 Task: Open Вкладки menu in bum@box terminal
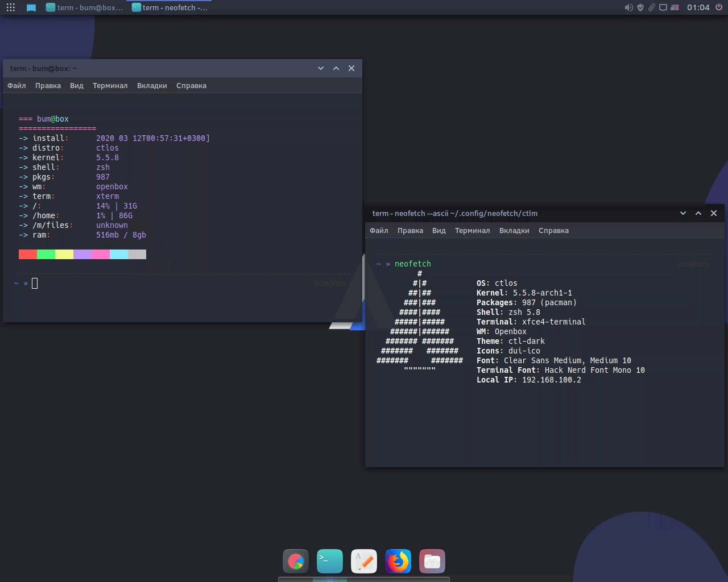coord(152,85)
